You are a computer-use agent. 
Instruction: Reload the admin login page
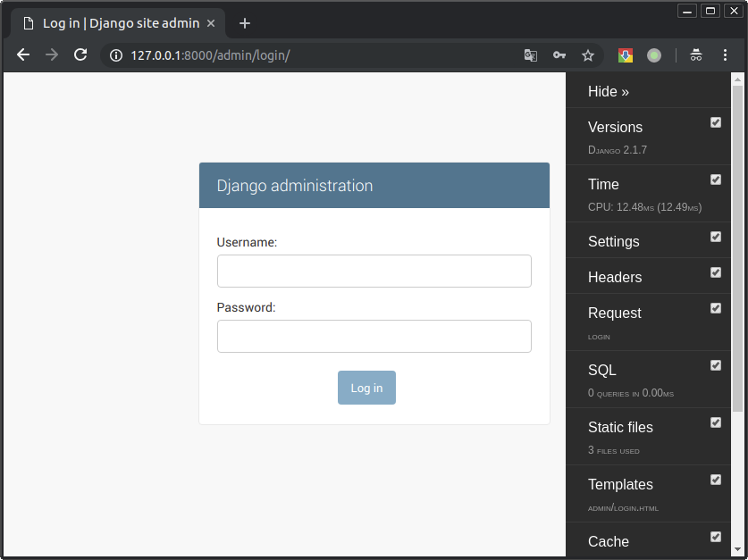point(80,54)
